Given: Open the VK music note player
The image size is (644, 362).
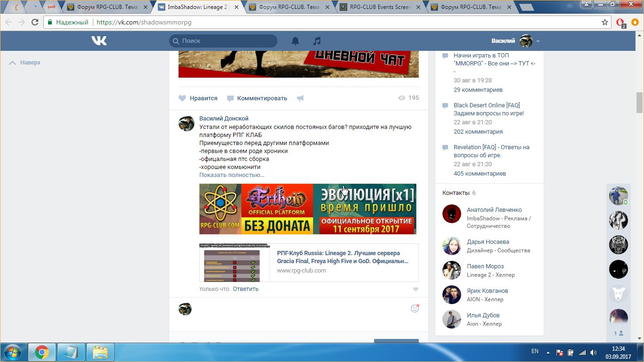Looking at the screenshot, I should 317,41.
